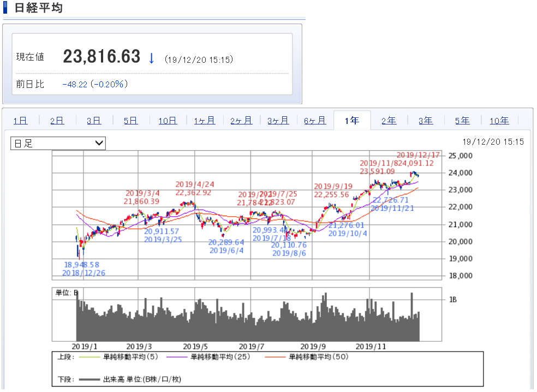Image resolution: width=537 pixels, height=392 pixels.
Task: Switch chart to 1ヶ月 range
Action: click(x=205, y=121)
